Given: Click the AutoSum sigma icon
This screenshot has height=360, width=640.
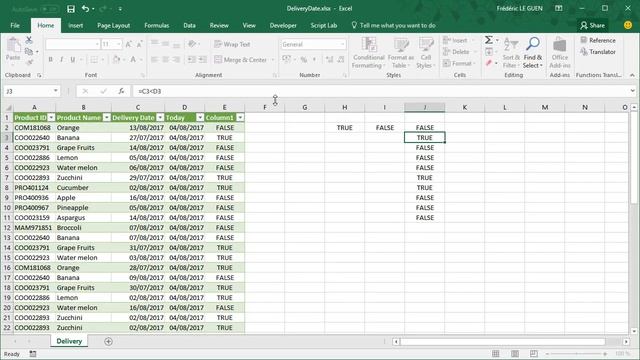Looking at the screenshot, I should click(x=489, y=40).
